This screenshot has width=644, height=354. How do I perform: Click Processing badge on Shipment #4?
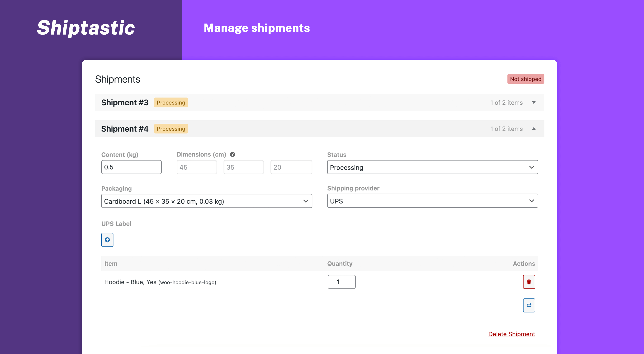[x=171, y=129]
